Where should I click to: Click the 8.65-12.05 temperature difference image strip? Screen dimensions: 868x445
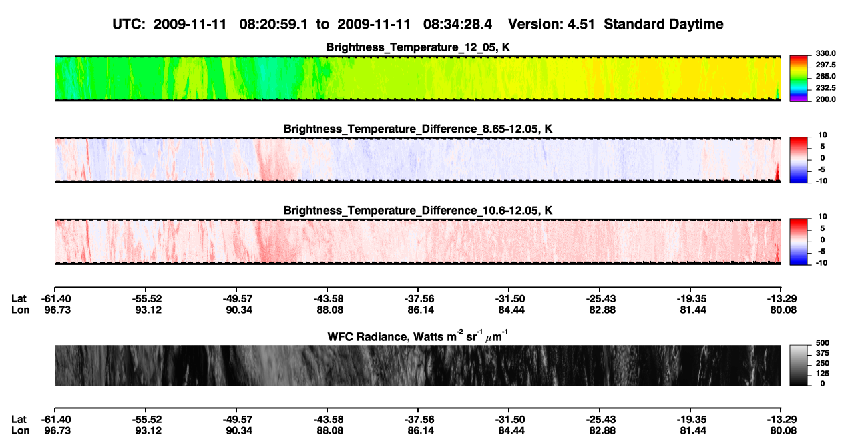click(418, 160)
